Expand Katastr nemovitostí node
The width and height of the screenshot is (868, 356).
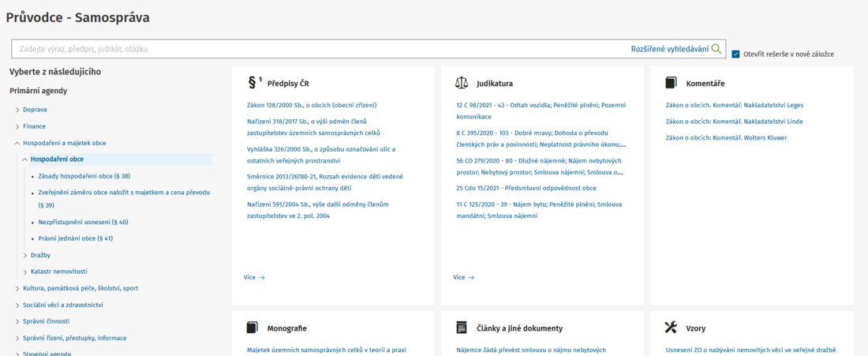coord(25,272)
